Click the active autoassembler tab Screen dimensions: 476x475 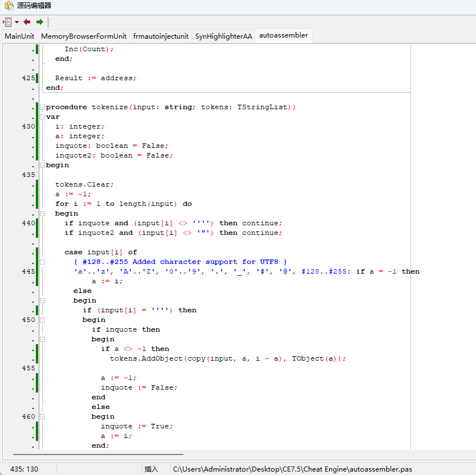click(283, 35)
